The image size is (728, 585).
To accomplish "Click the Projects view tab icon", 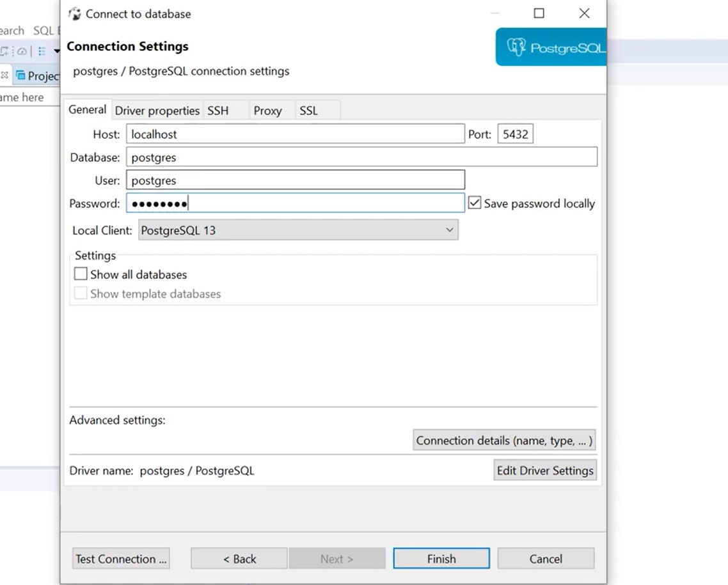I will pyautogui.click(x=20, y=75).
